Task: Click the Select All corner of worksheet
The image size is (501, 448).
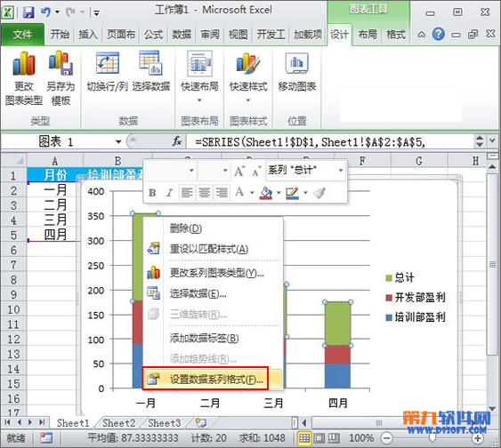Action: coord(13,160)
